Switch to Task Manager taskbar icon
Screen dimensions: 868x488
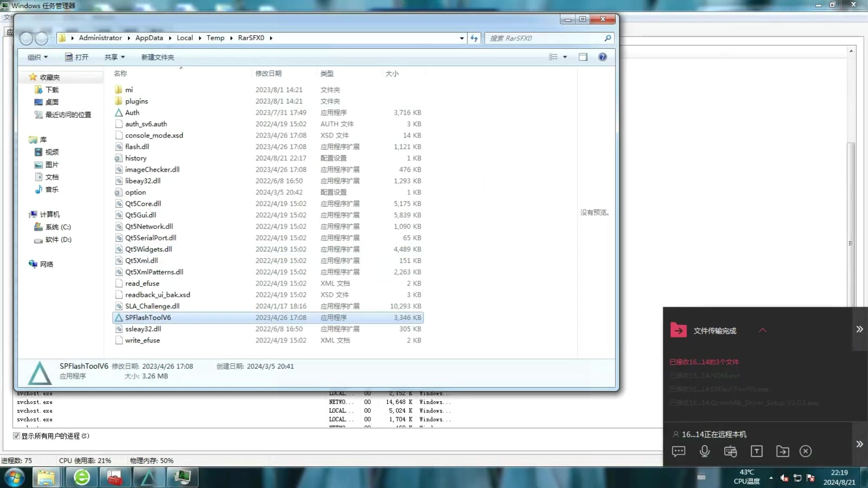tap(183, 477)
